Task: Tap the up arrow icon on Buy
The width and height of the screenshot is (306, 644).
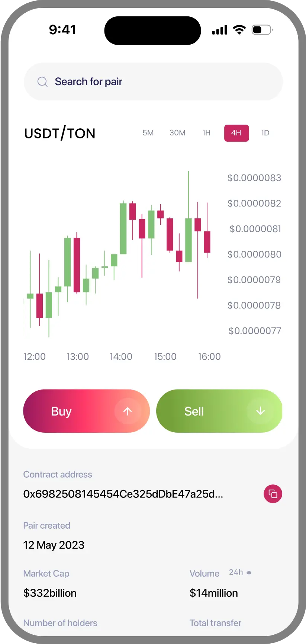Action: click(128, 411)
